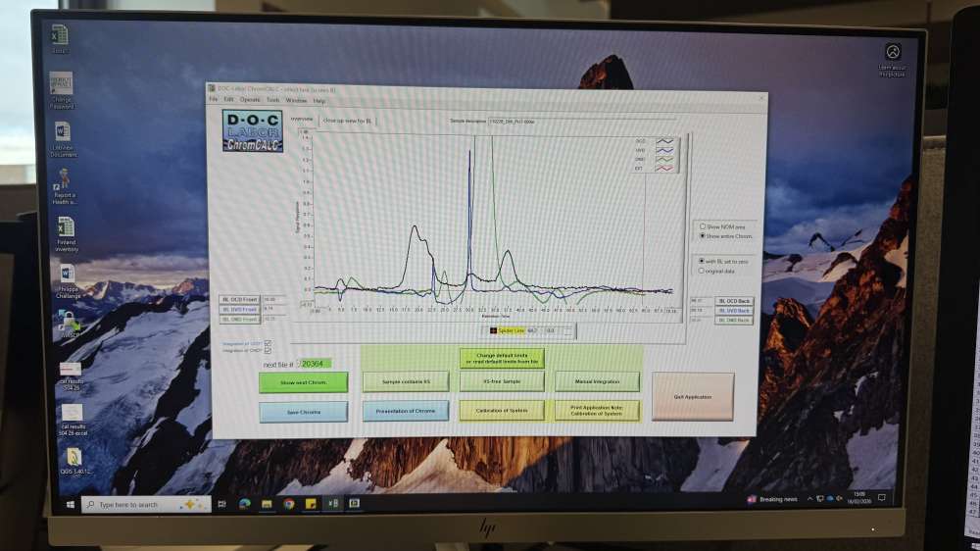The width and height of the screenshot is (980, 551).
Task: Click the BL UVD Back button
Action: point(734,310)
